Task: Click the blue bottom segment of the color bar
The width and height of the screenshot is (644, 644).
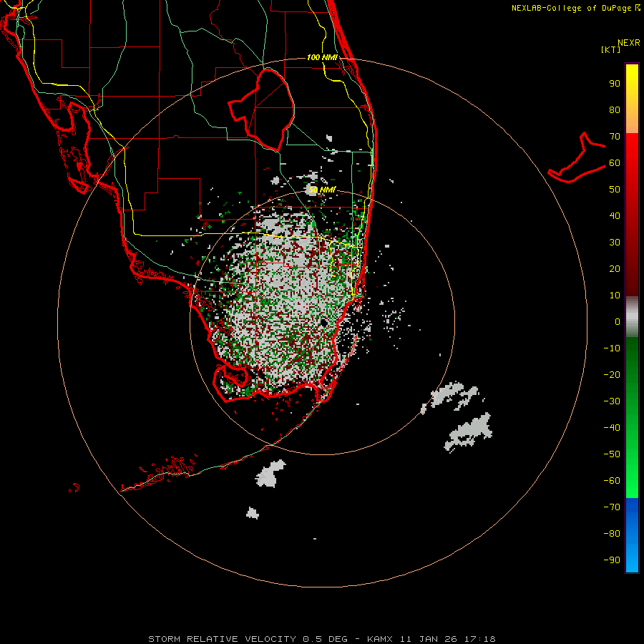Action: point(632,535)
